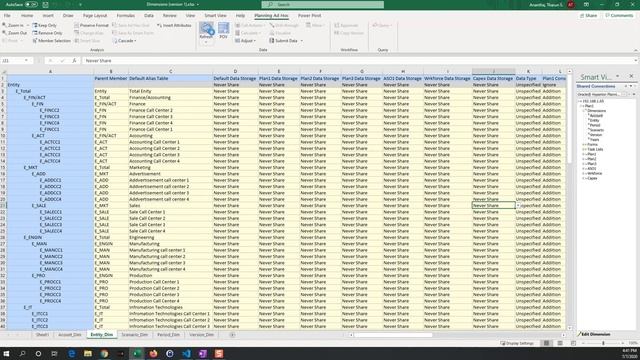
Task: Click the horizontal scrollbar of the sheet
Action: click(393, 335)
